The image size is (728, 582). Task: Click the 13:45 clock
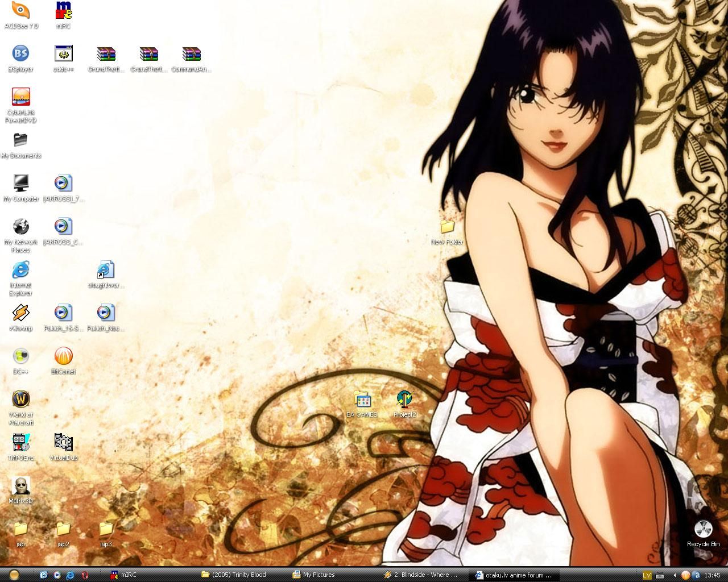pos(713,575)
